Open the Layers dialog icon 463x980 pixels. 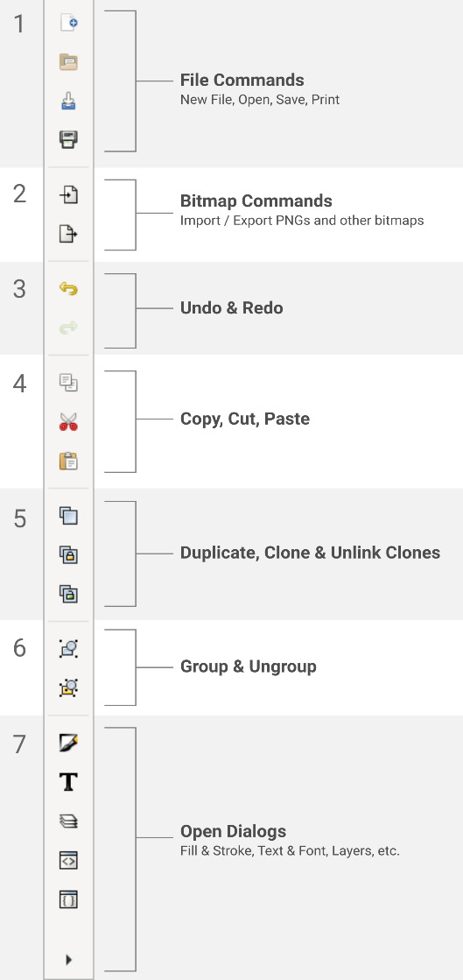pos(69,821)
